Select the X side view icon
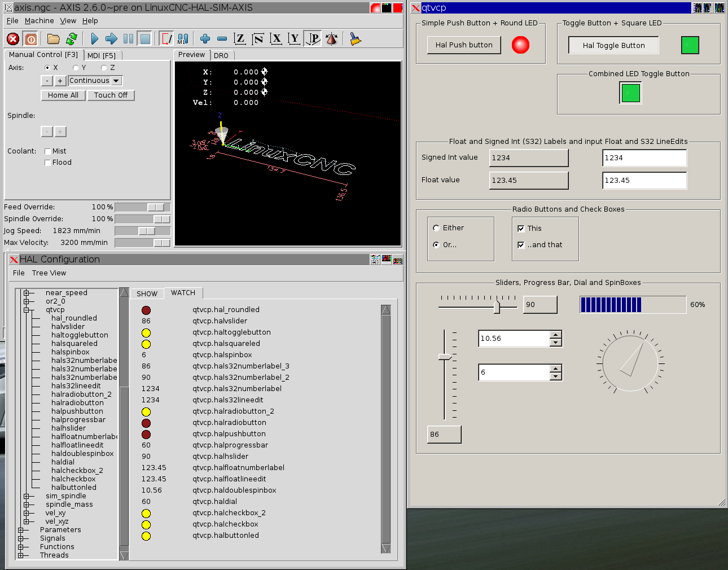 point(276,39)
